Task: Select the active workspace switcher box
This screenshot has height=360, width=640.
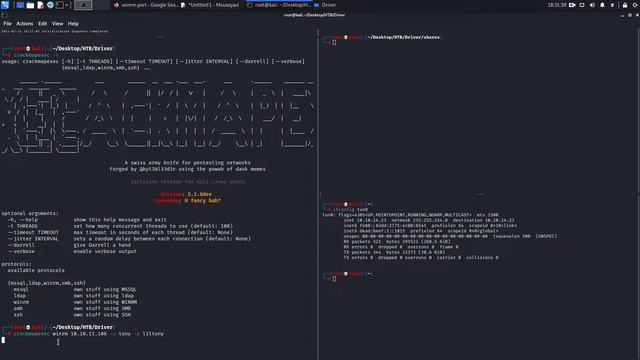Action: click(83, 5)
